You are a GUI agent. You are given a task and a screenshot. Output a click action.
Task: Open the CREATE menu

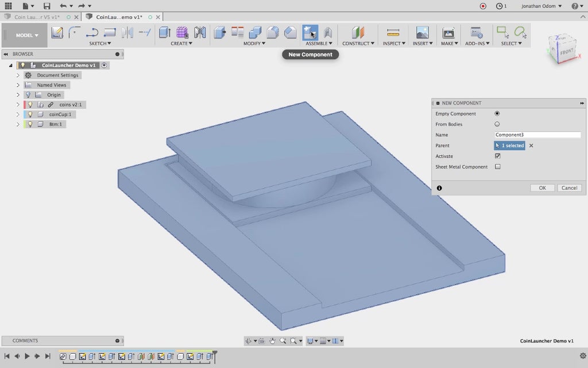pyautogui.click(x=181, y=44)
